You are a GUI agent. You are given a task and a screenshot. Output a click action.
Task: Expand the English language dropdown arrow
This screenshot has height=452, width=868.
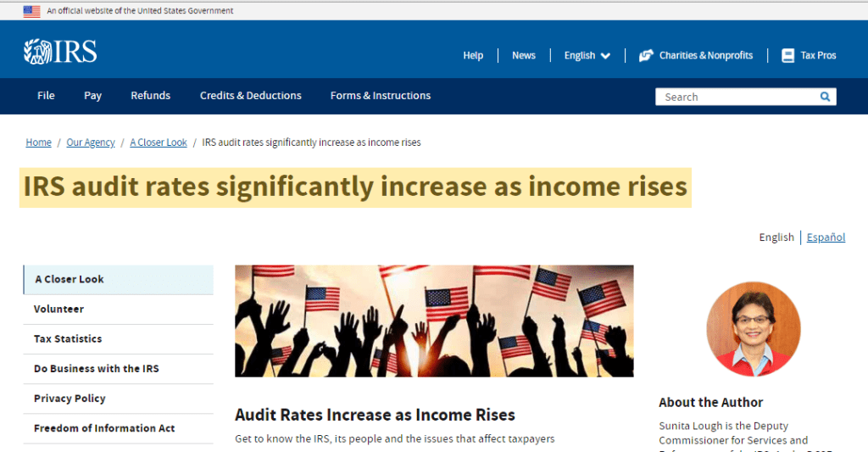pos(605,56)
